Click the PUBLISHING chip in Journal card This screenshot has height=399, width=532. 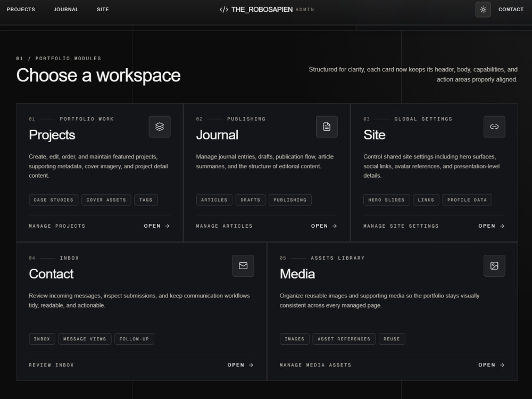[290, 200]
